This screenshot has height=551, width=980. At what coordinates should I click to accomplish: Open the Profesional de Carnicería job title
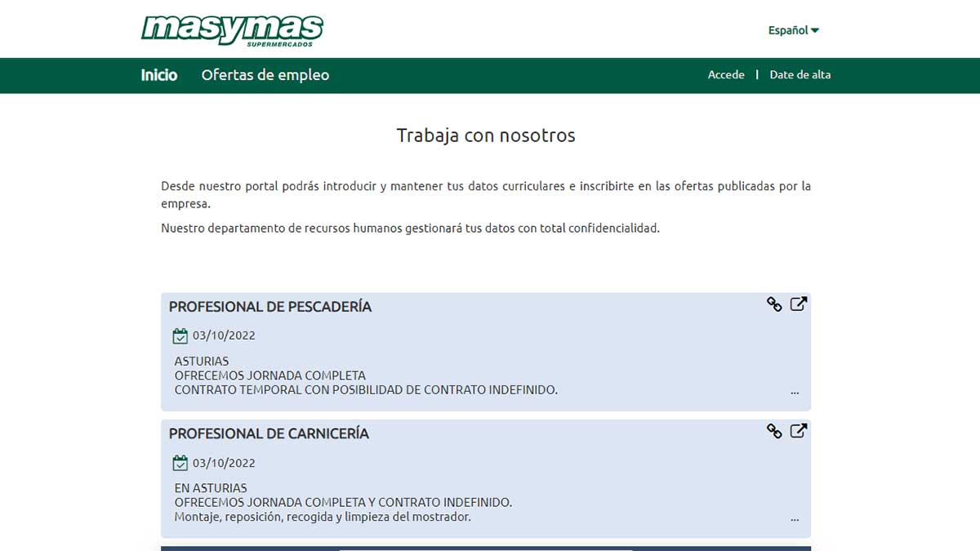tap(269, 433)
